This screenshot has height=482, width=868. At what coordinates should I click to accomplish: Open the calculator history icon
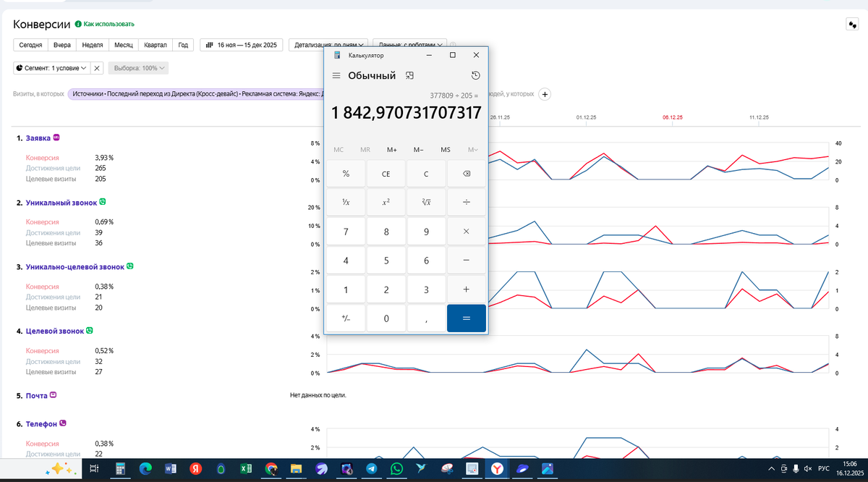[475, 75]
